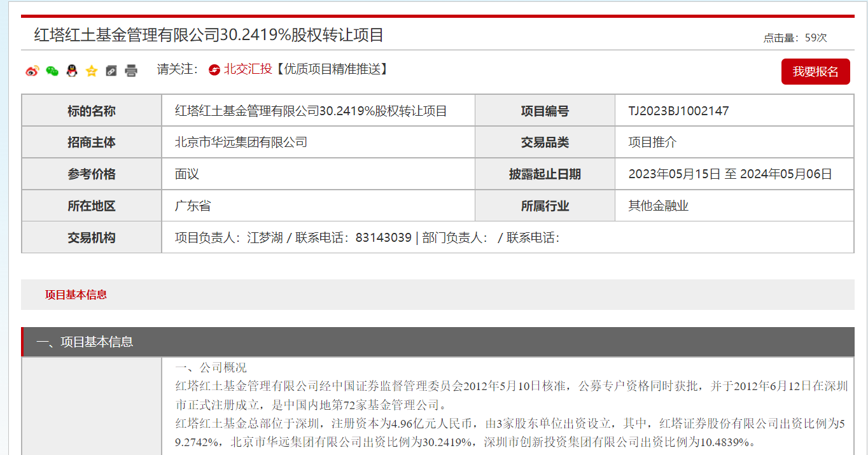
Task: Click the 广东省 region value
Action: pos(193,206)
